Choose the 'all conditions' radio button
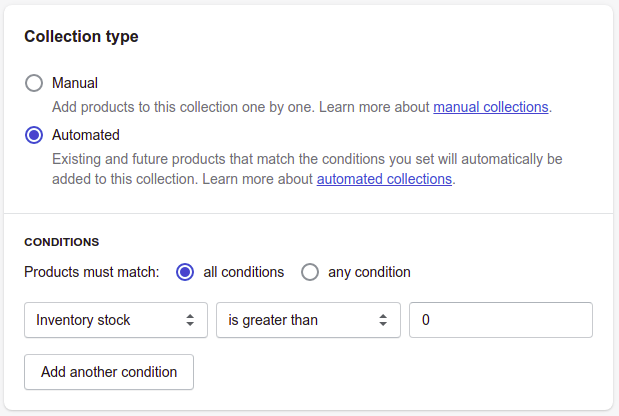The height and width of the screenshot is (416, 619). tap(185, 272)
